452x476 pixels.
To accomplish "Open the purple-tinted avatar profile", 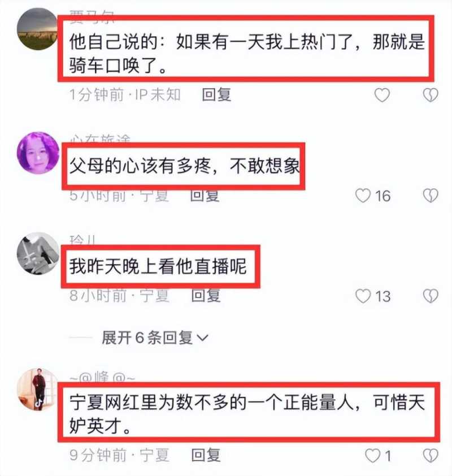I will pyautogui.click(x=38, y=153).
